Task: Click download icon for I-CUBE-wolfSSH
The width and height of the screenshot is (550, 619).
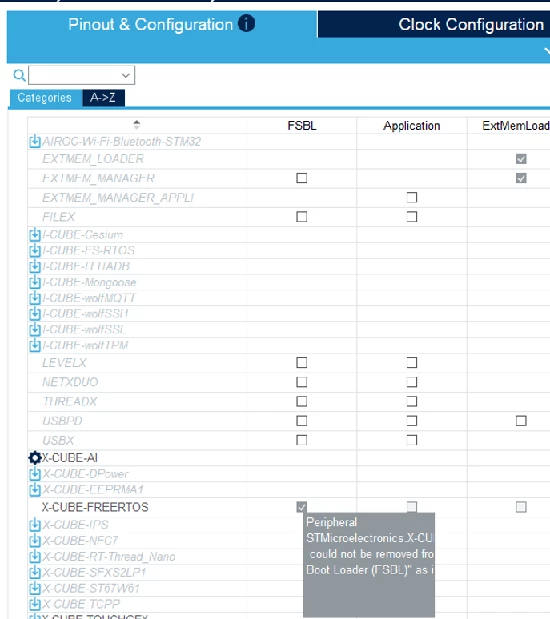Action: 35,313
